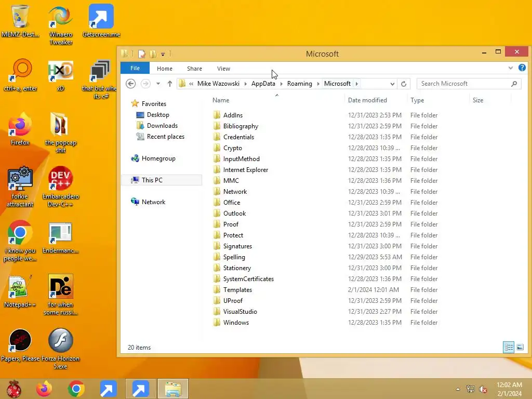The height and width of the screenshot is (399, 532).
Task: Expand the address bar history dropdown
Action: click(x=392, y=84)
